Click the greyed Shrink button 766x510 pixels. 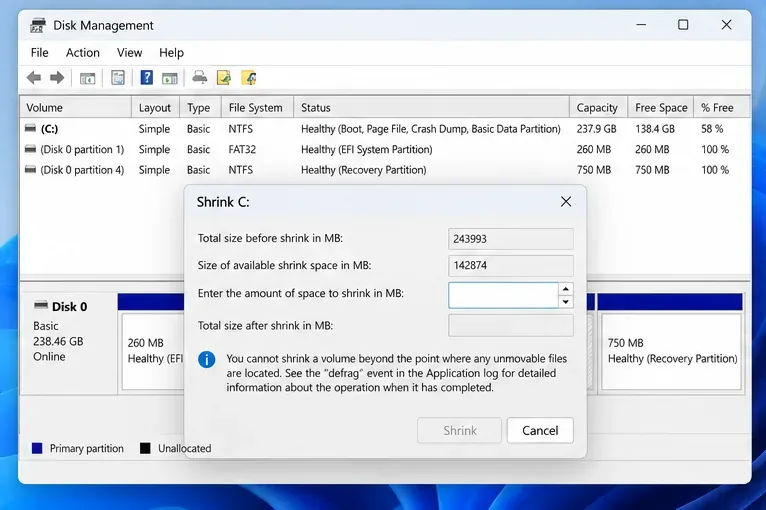click(459, 430)
